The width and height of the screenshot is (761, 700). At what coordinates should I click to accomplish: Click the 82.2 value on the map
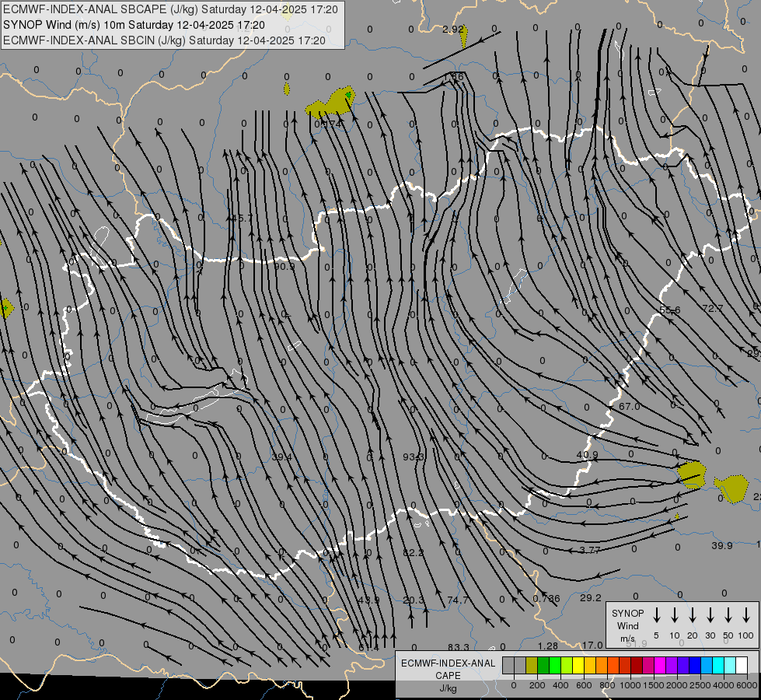[x=414, y=552]
